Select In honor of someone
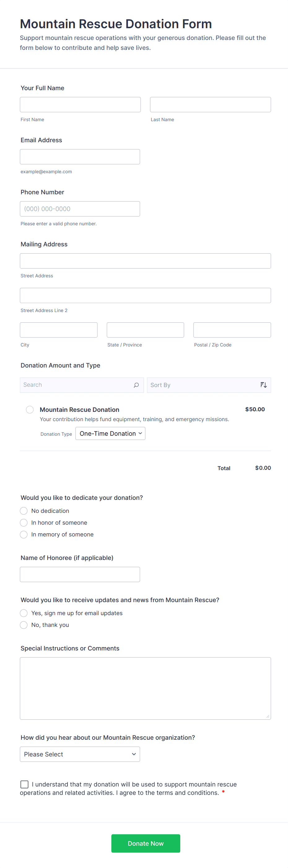 (24, 522)
